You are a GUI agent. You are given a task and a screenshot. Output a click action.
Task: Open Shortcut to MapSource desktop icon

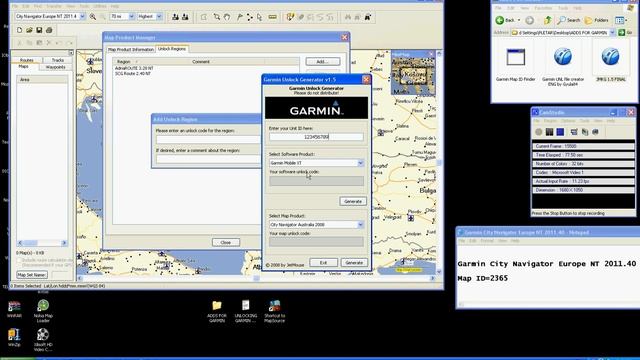tap(275, 311)
